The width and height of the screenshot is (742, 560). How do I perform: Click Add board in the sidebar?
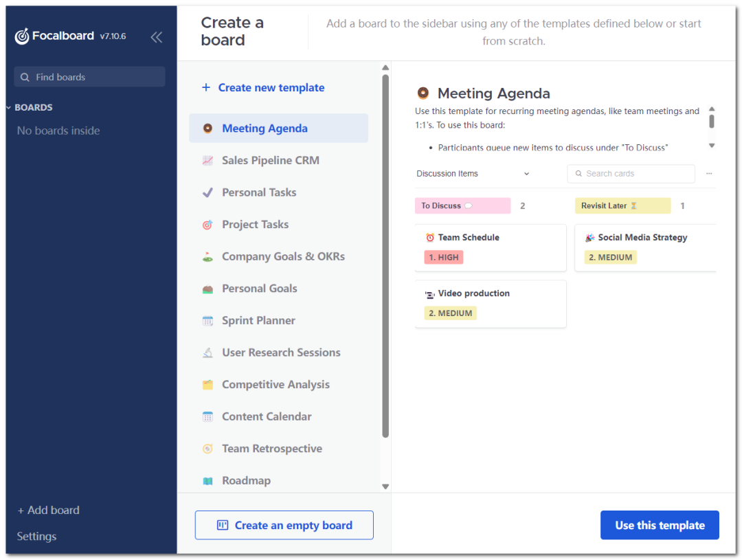48,511
